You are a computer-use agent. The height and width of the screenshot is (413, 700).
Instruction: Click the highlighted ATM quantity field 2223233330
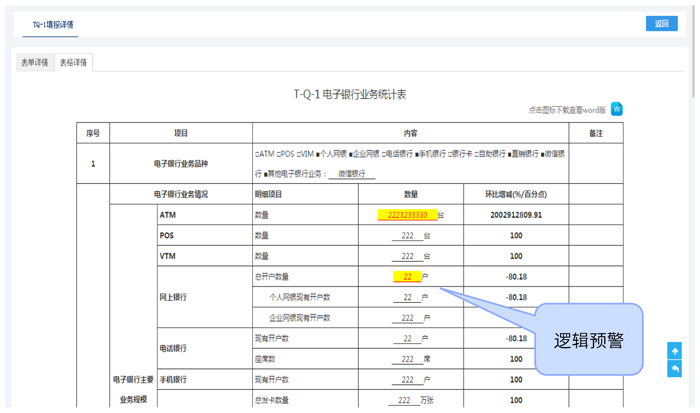coord(407,215)
